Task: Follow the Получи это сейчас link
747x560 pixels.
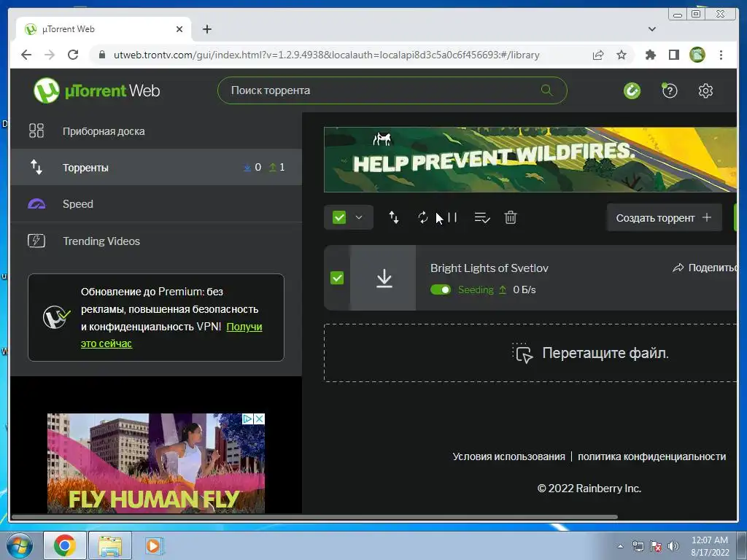Action: (171, 335)
